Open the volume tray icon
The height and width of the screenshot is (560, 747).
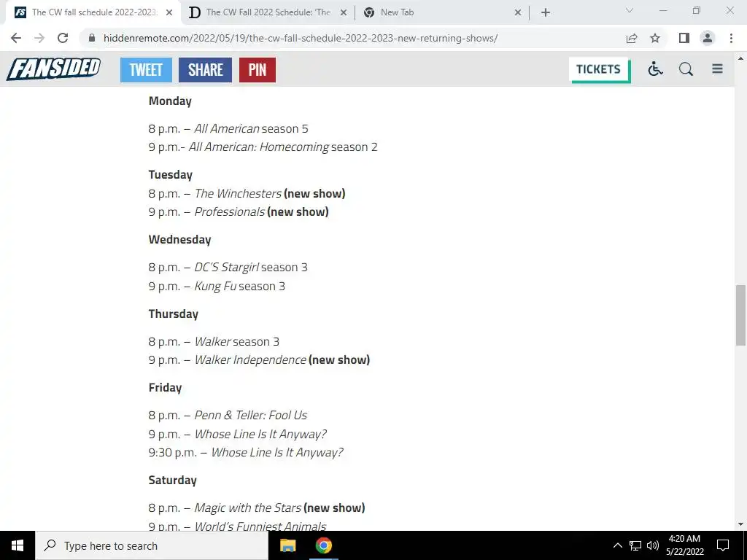coord(653,545)
